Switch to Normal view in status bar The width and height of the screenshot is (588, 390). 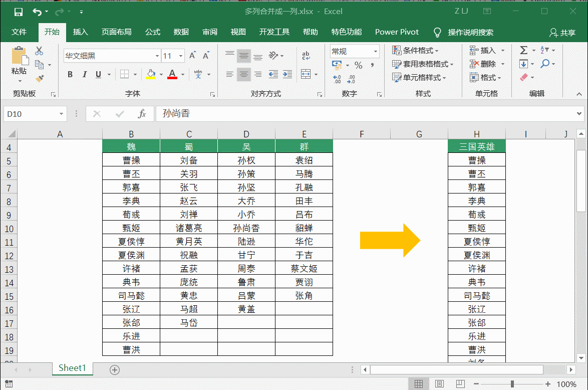[x=419, y=384]
